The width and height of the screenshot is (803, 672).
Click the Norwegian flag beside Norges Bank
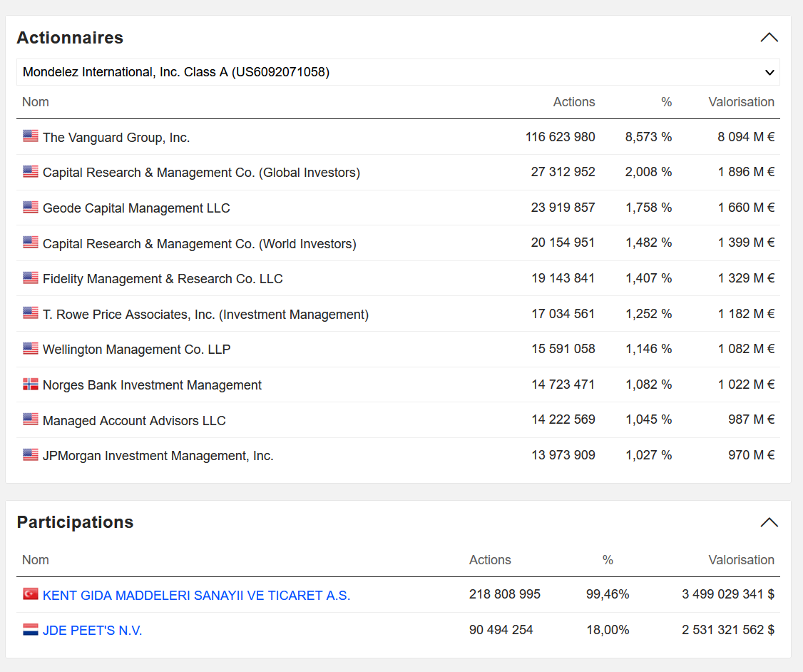pyautogui.click(x=31, y=384)
